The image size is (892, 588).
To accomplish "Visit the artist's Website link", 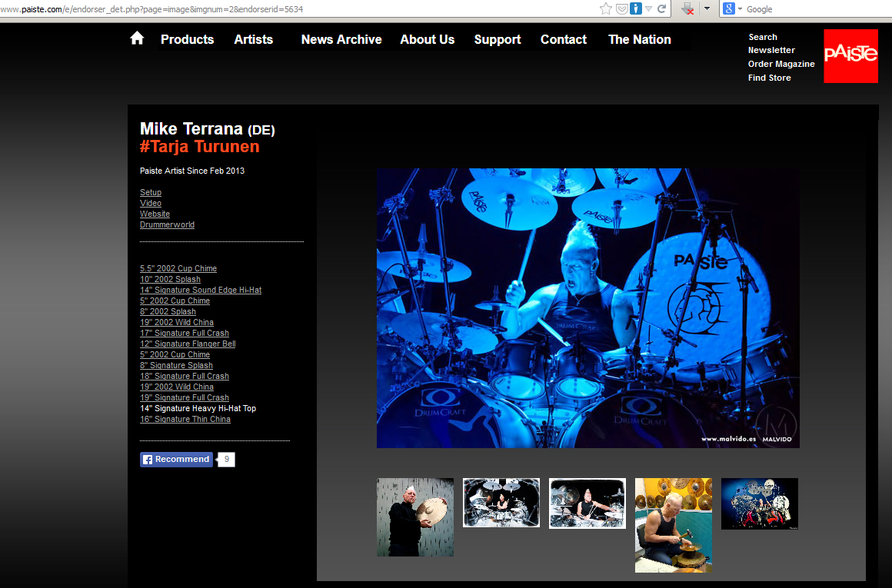I will click(155, 214).
